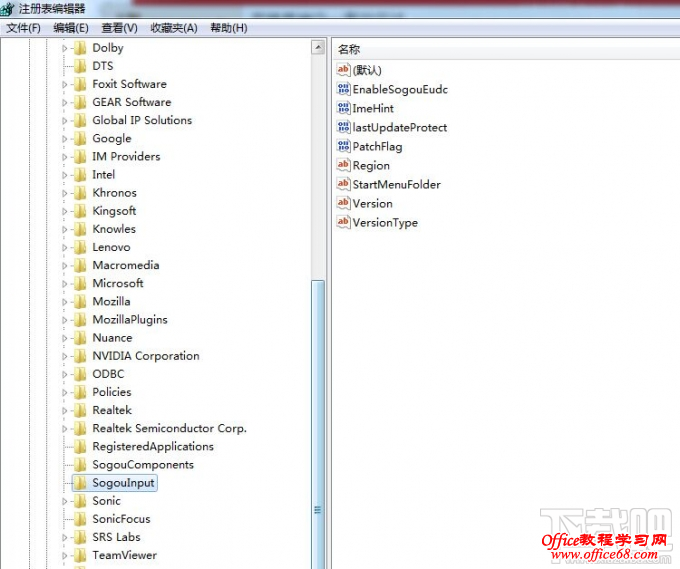Open the 帮助(H) menu

(x=229, y=28)
